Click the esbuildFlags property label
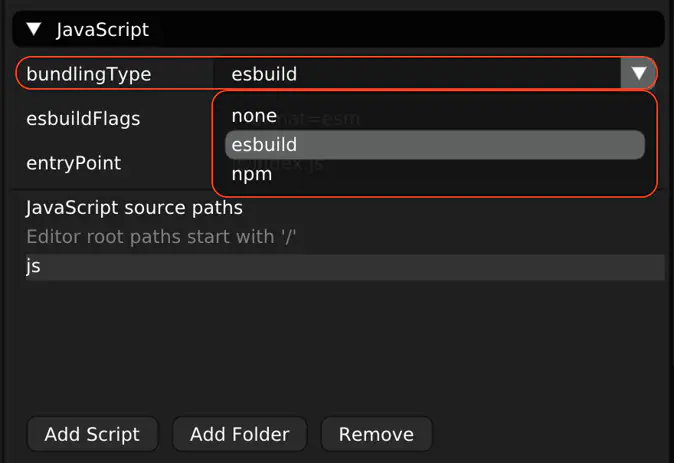Screen dimensions: 674x463 click(x=83, y=119)
